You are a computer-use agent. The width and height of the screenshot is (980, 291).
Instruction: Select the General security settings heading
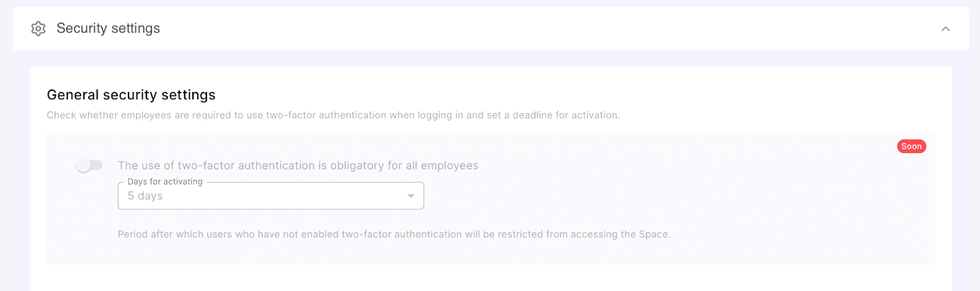[x=131, y=95]
